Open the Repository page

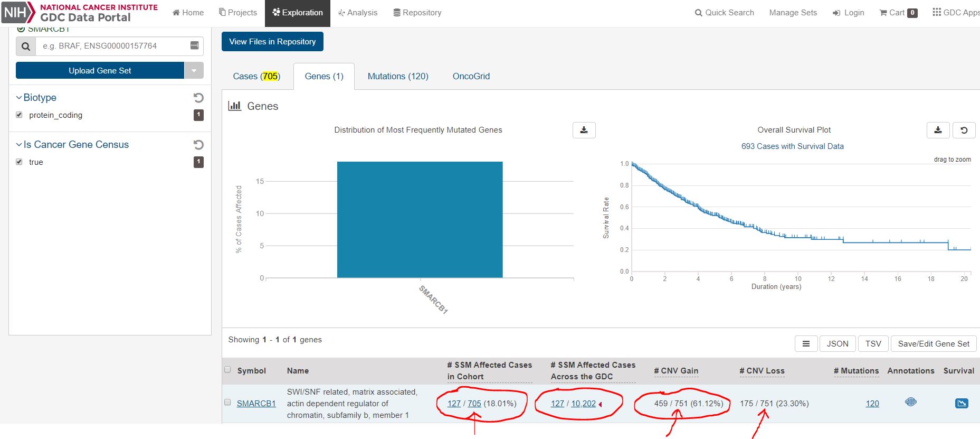coord(417,13)
